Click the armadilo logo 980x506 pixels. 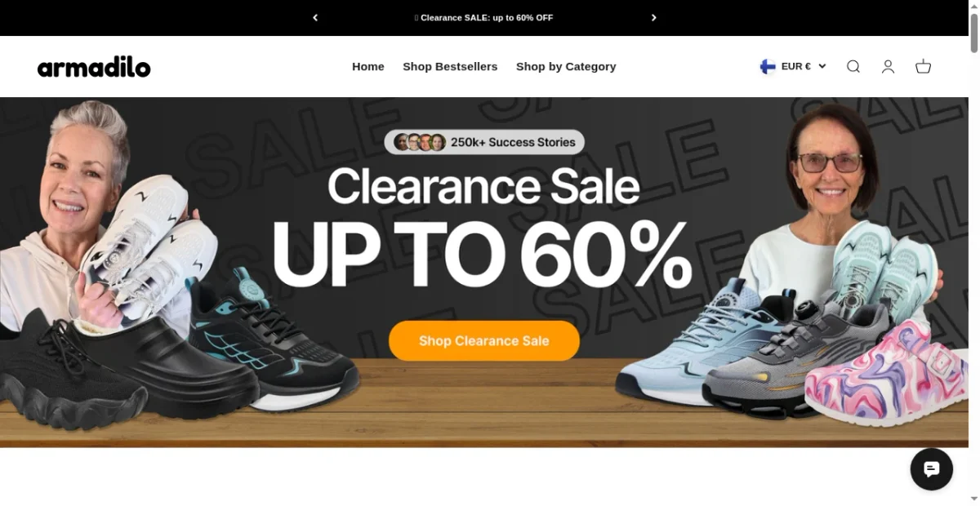[94, 67]
